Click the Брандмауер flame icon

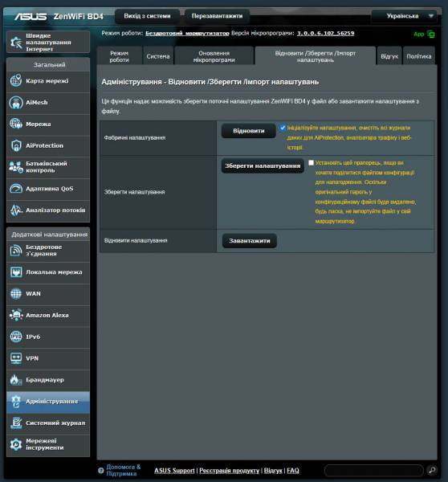pyautogui.click(x=16, y=380)
